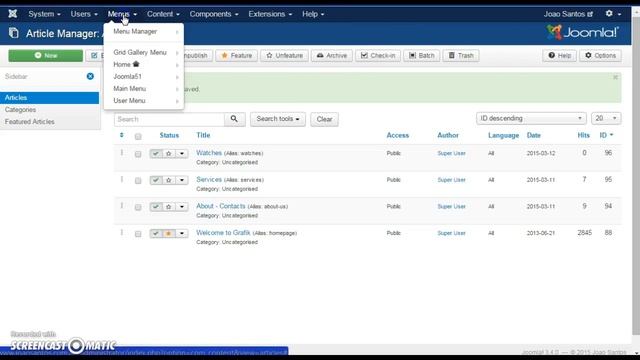Open the Content menu
The image size is (640, 360).
coord(163,14)
